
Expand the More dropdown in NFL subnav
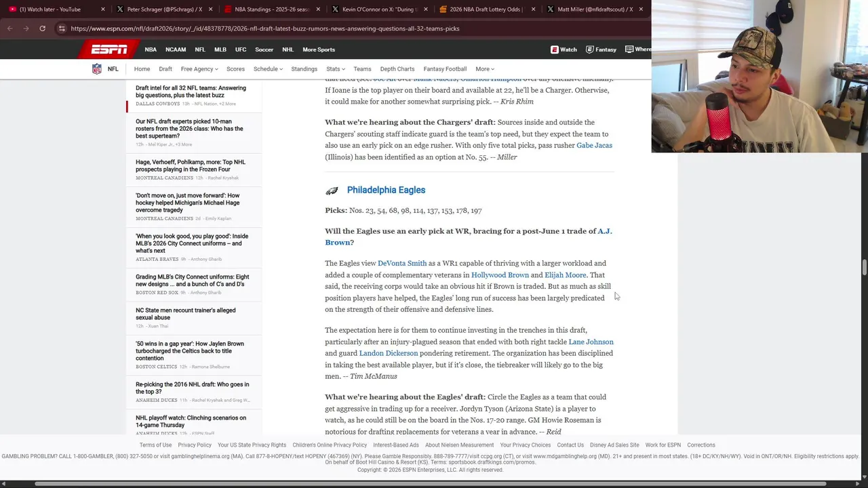point(485,69)
